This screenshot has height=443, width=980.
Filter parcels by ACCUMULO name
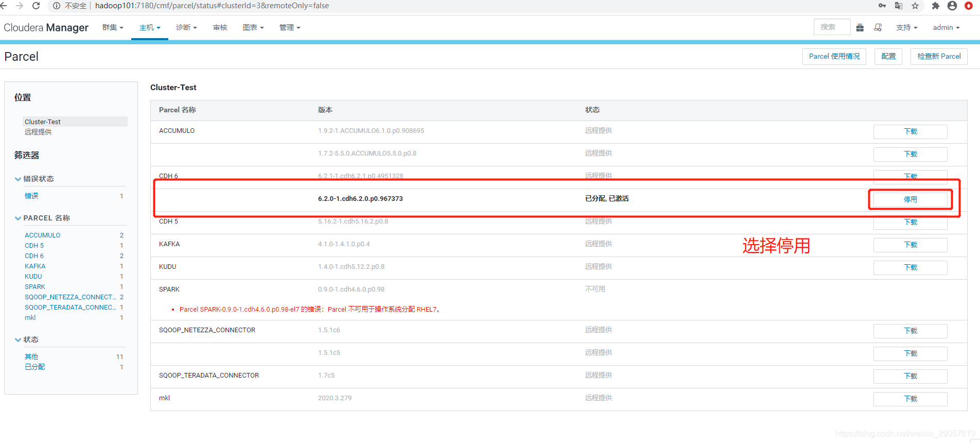coord(43,235)
